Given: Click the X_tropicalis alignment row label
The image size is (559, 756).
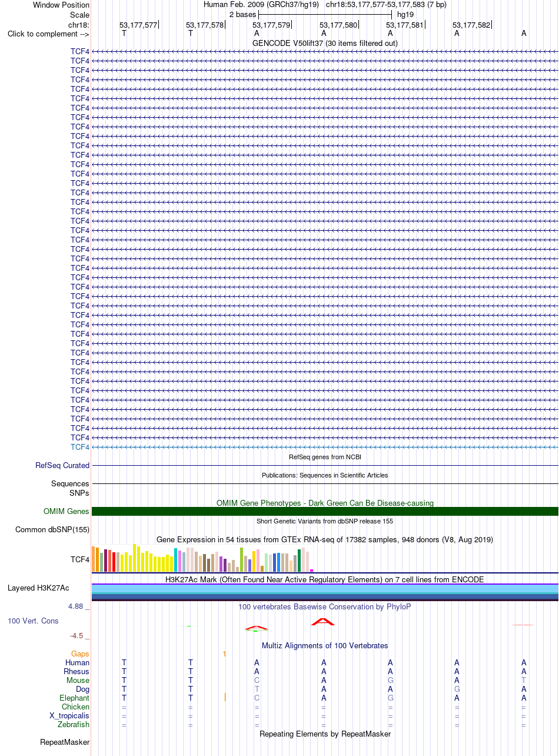Looking at the screenshot, I should point(69,715).
